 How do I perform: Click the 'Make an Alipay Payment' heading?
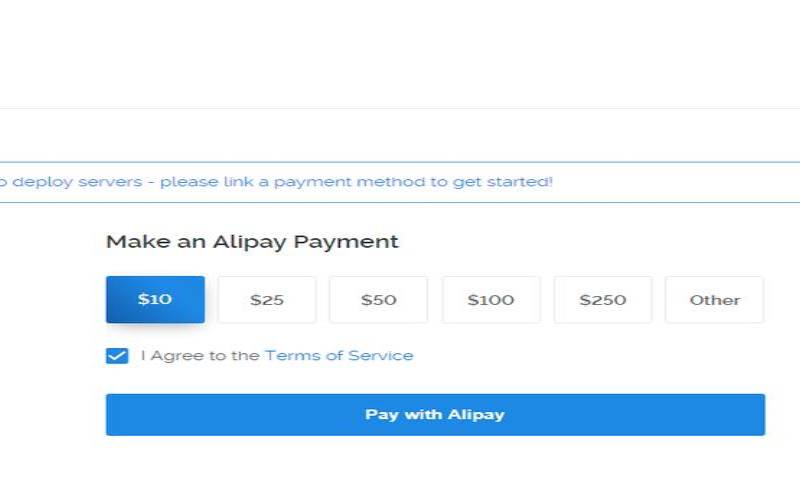(252, 242)
